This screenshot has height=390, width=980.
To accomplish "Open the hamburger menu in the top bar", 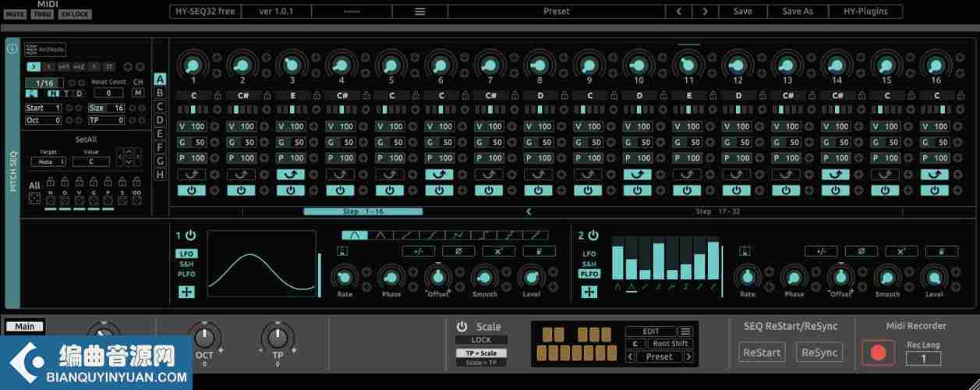I will click(x=419, y=12).
